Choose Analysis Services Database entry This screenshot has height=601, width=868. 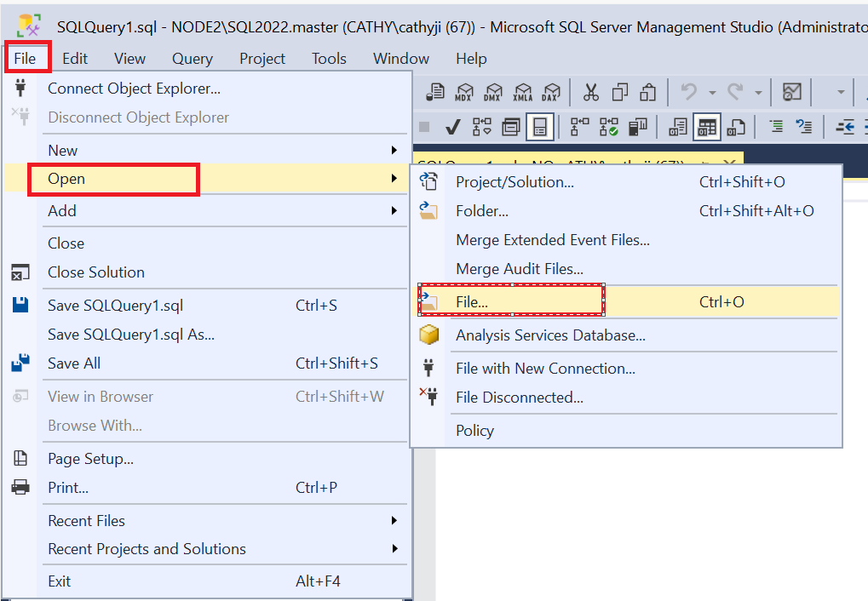click(x=626, y=335)
